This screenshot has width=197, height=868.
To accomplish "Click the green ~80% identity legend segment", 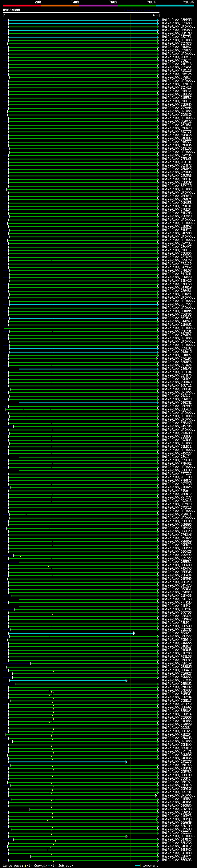I will (x=136, y=6).
